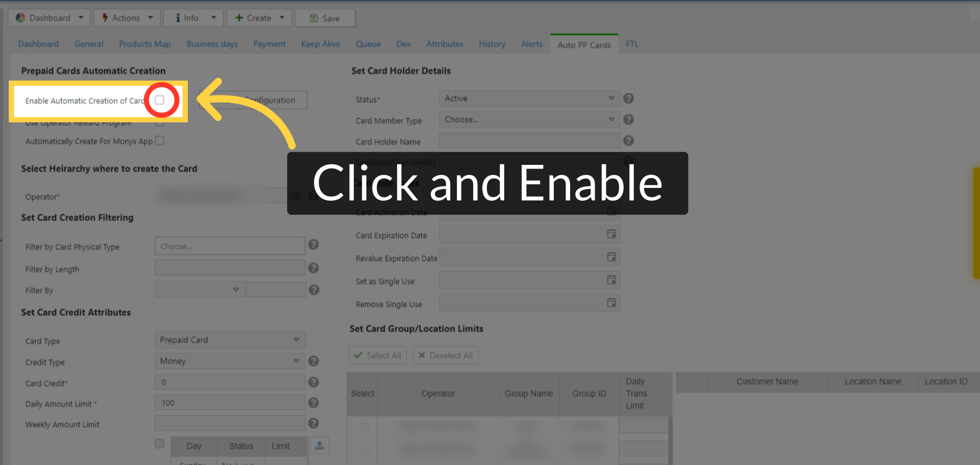Show help for Card Member Type
The height and width of the screenshot is (465, 980).
629,119
